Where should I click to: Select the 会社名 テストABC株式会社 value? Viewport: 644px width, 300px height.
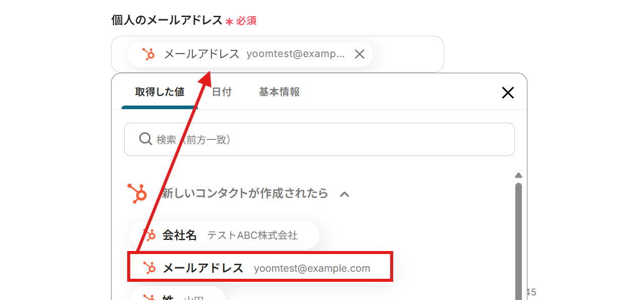(225, 235)
